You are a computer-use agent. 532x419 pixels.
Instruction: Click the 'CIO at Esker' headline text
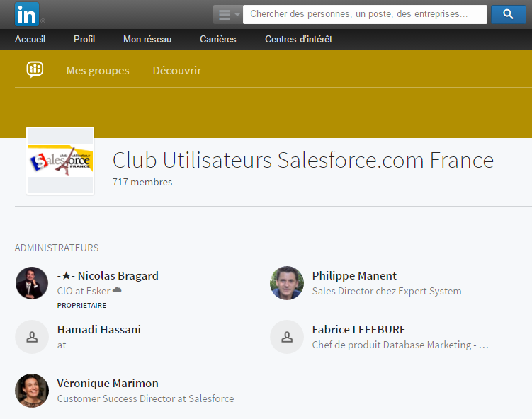[x=89, y=291]
